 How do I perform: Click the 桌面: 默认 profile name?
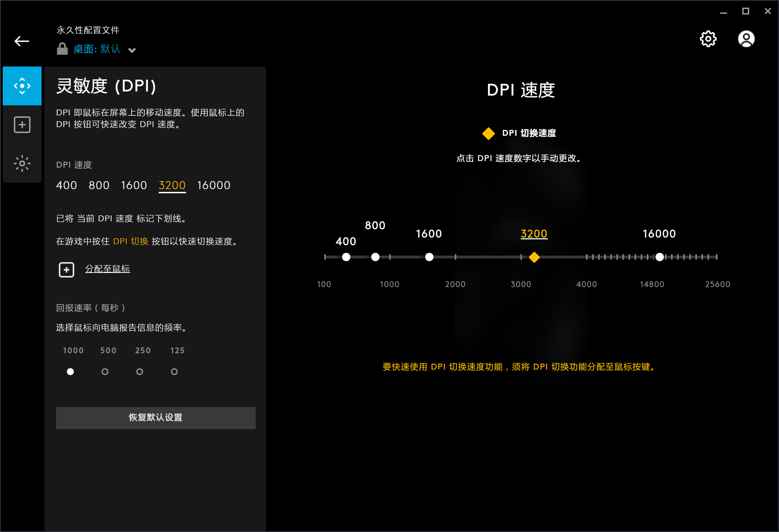pyautogui.click(x=97, y=49)
